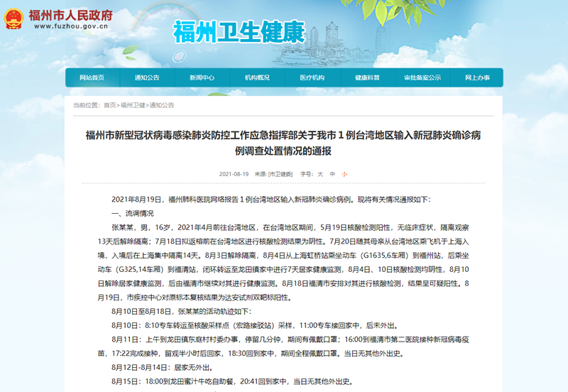
Task: Click 首页 in the breadcrumb trail
Action: click(110, 105)
